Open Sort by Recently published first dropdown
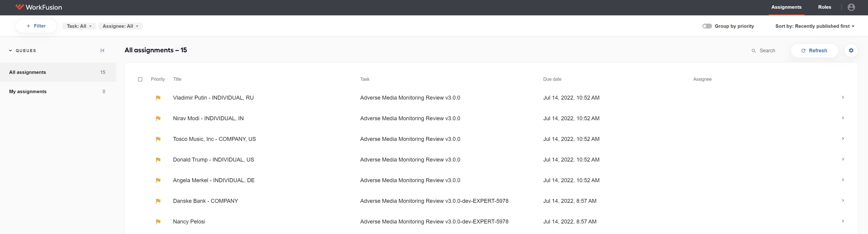Image resolution: width=868 pixels, height=234 pixels. pos(815,26)
